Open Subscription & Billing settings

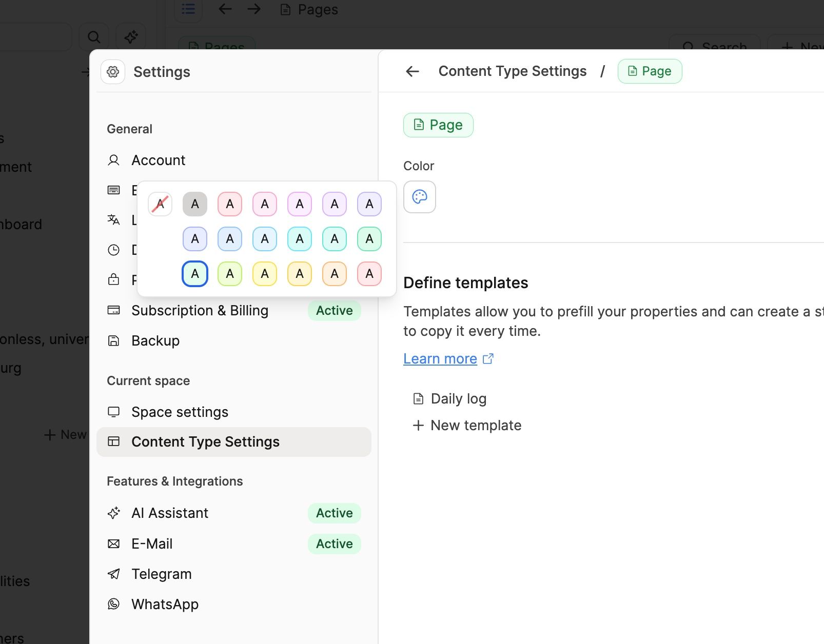pyautogui.click(x=200, y=310)
